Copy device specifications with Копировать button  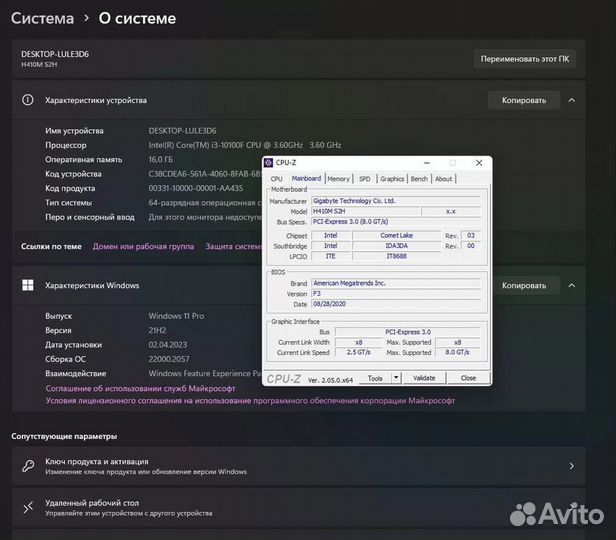(524, 100)
